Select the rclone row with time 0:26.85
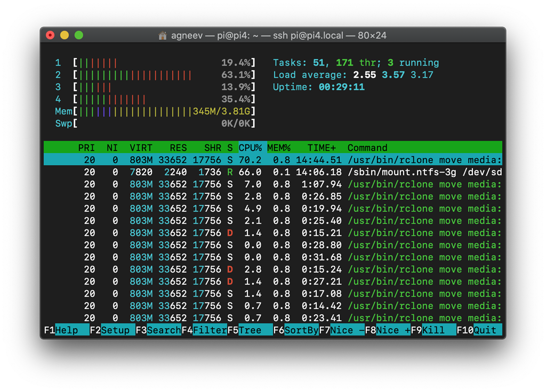Viewport: 546px width, 392px height. tap(273, 197)
